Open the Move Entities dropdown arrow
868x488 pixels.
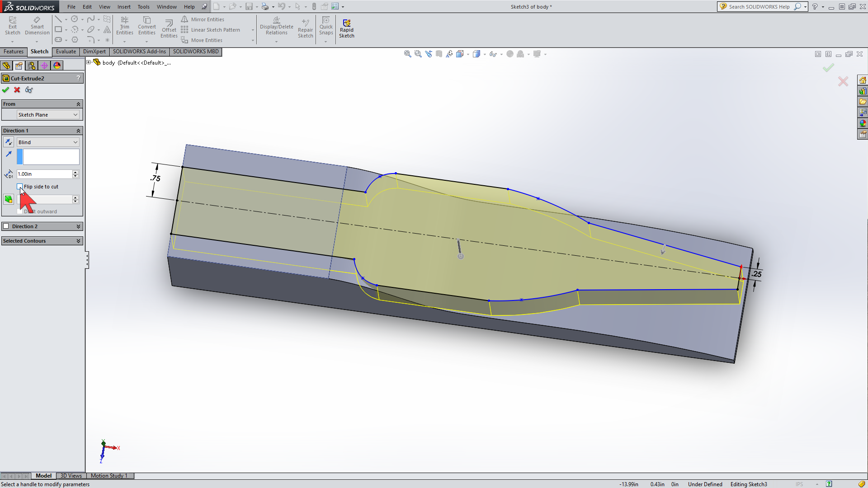pyautogui.click(x=253, y=40)
